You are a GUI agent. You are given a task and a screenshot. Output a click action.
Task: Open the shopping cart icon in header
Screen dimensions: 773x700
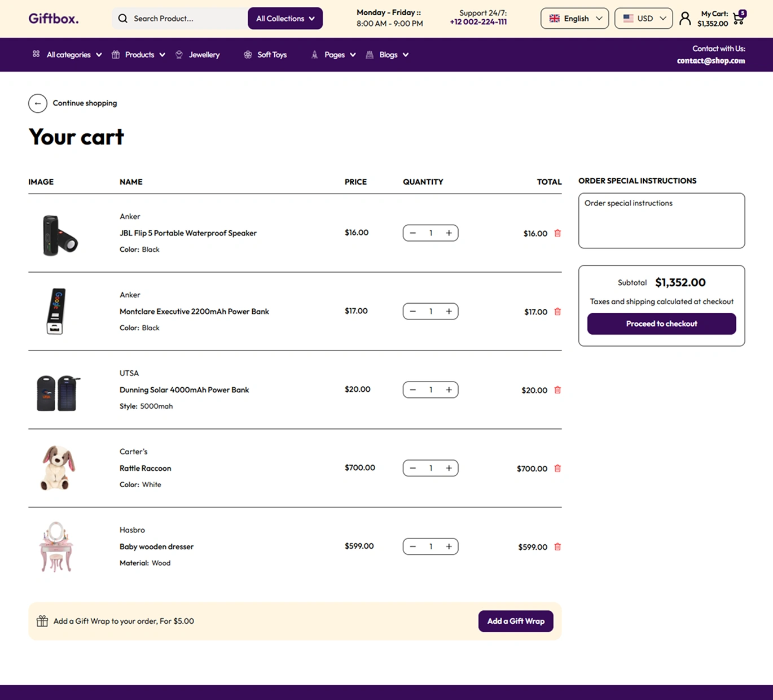[739, 19]
